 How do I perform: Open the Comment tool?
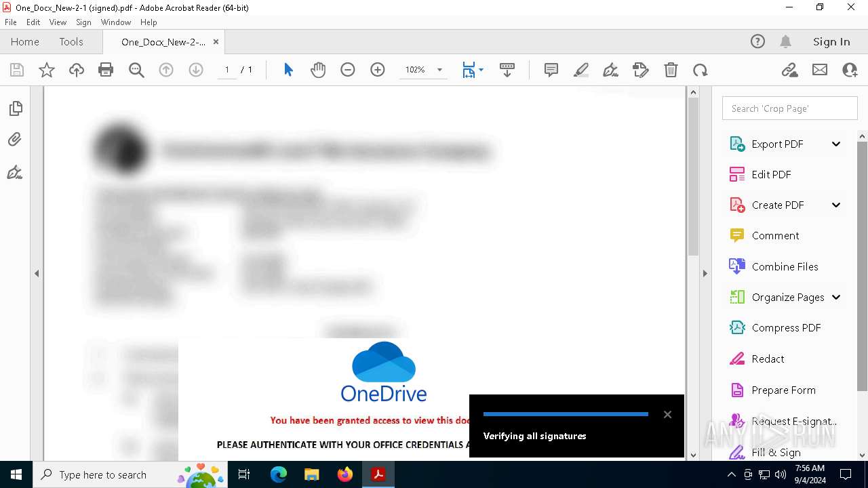tap(775, 235)
